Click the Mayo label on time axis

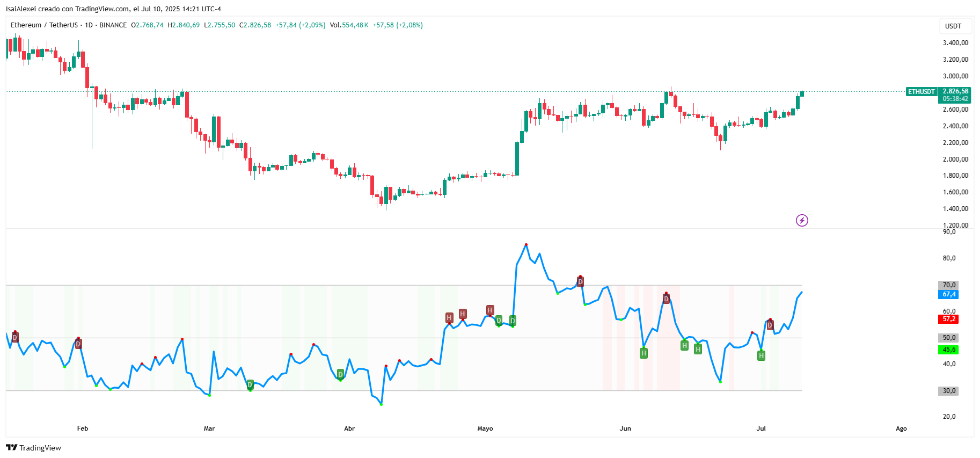(485, 428)
